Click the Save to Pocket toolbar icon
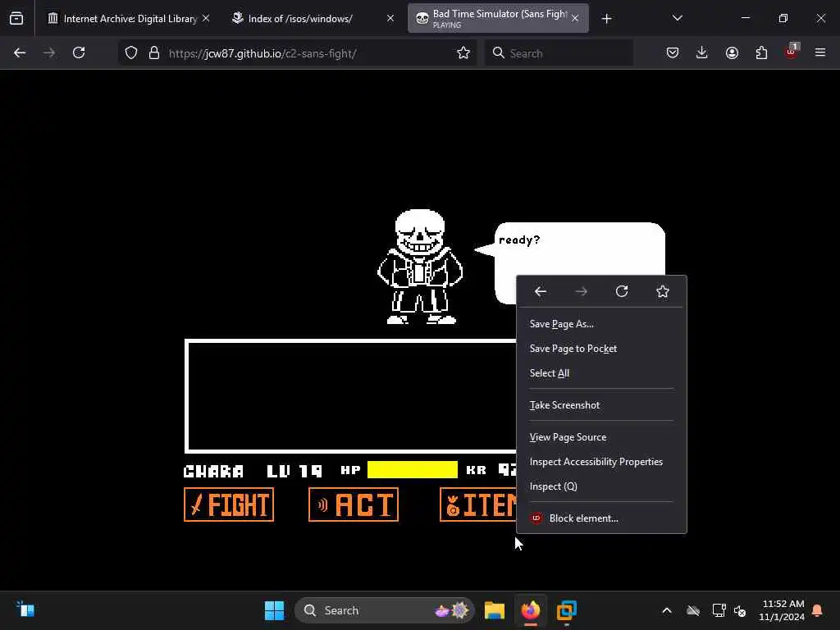Screen dimensions: 840x630 [x=673, y=53]
